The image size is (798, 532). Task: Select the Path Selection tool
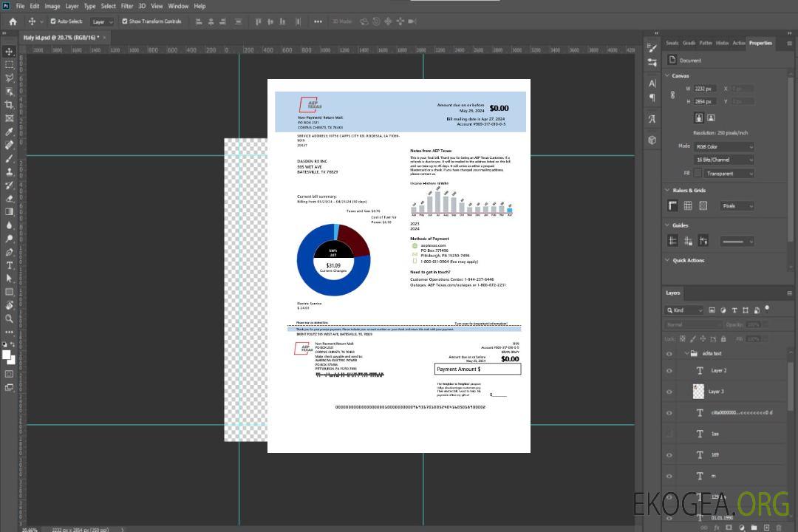click(x=9, y=279)
